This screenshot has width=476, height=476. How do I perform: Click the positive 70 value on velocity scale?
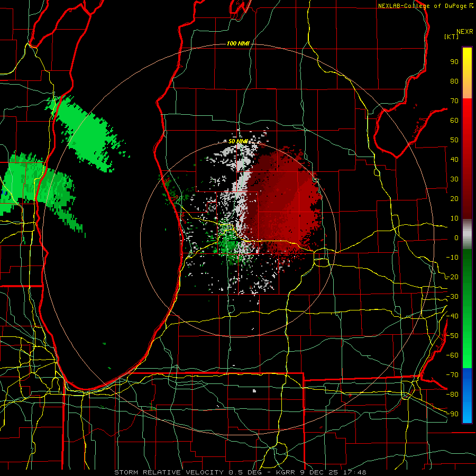pos(454,101)
